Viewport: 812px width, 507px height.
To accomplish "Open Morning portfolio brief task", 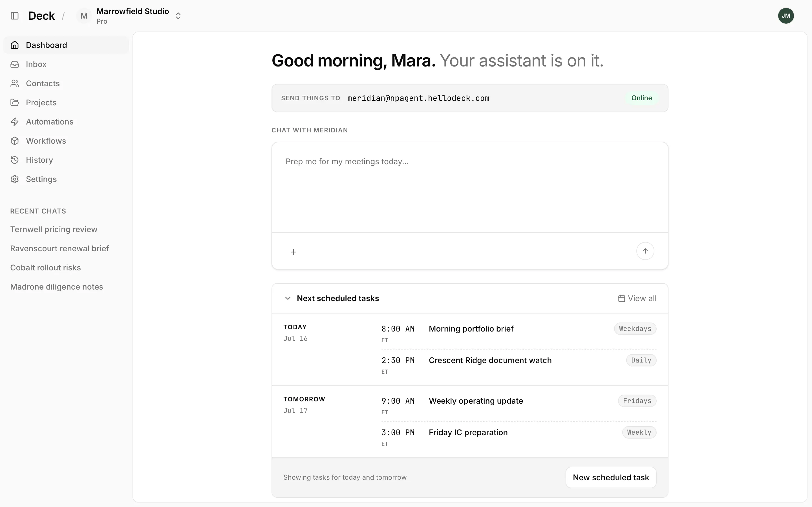I will (471, 329).
